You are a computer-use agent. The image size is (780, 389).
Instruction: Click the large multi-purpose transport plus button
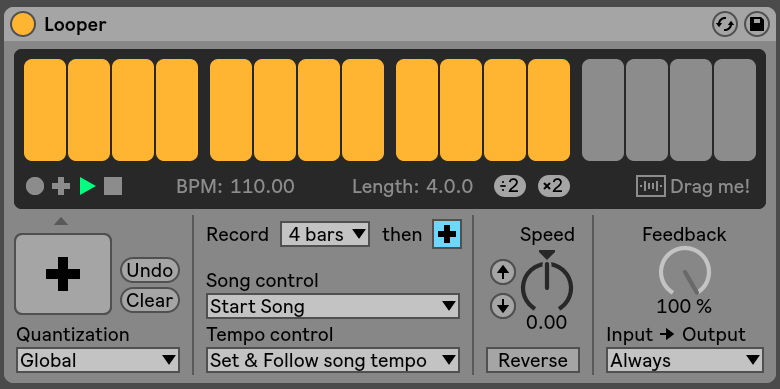[x=63, y=274]
